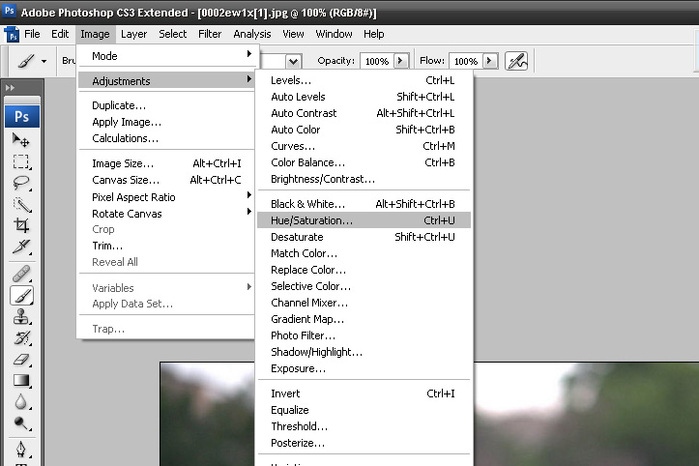Image resolution: width=699 pixels, height=466 pixels.
Task: Apply Auto Color
Action: point(364,130)
